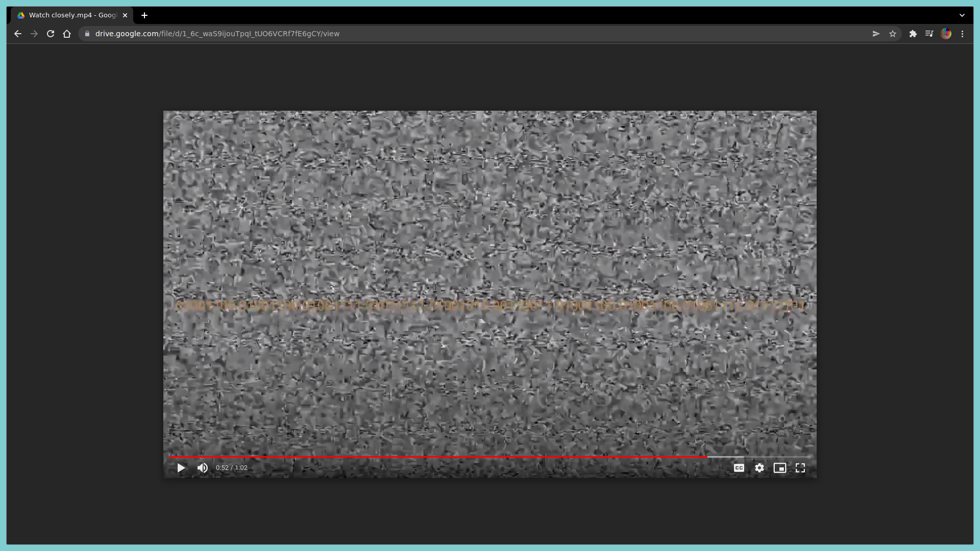This screenshot has width=980, height=551.
Task: Expand tab search chevron dropdown
Action: (962, 15)
